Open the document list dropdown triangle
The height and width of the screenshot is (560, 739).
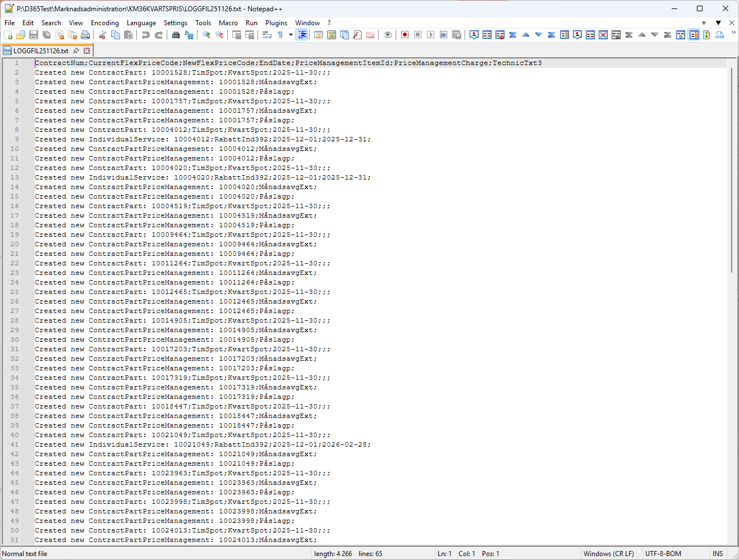(x=718, y=23)
